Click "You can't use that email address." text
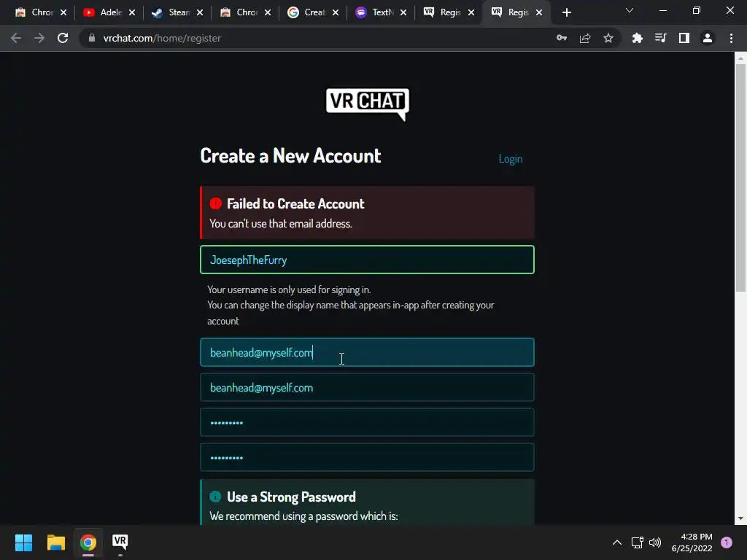This screenshot has height=560, width=747. [x=281, y=224]
